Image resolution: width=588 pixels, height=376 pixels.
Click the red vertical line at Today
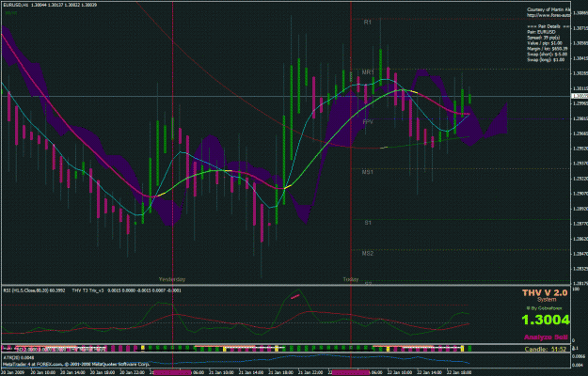(351, 142)
